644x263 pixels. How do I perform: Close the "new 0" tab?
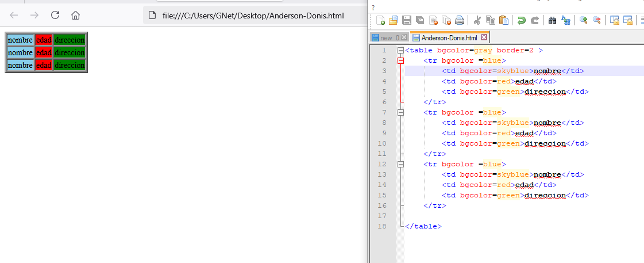(404, 37)
